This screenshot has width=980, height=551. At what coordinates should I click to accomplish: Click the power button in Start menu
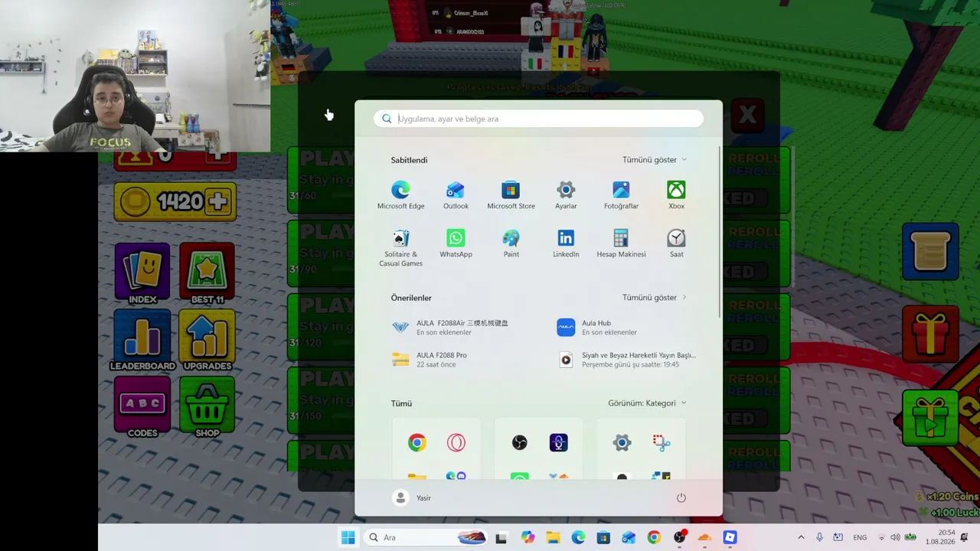pyautogui.click(x=681, y=498)
